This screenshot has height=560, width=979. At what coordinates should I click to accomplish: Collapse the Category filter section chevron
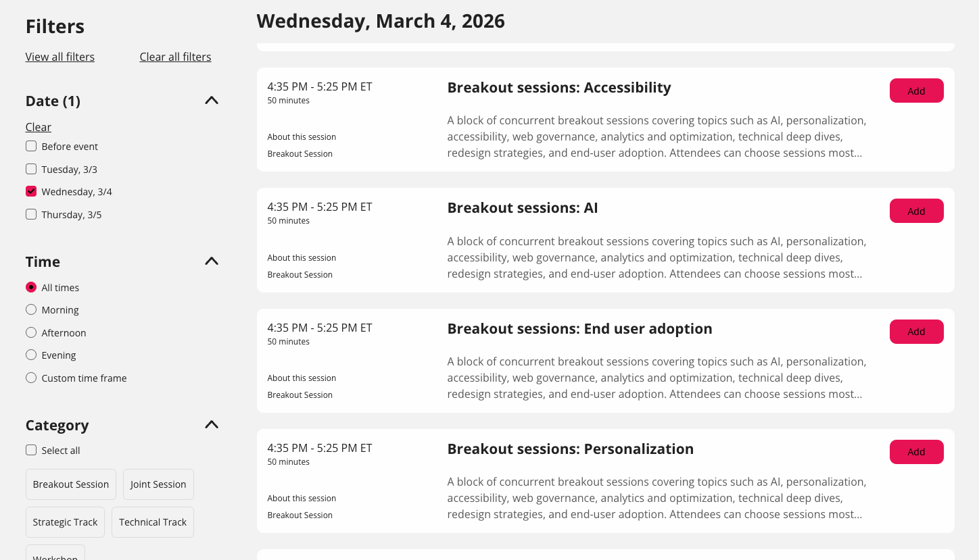212,425
